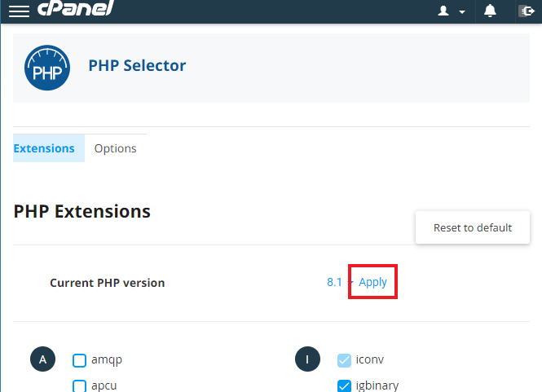The width and height of the screenshot is (542, 392).
Task: Click the user account icon
Action: click(444, 11)
